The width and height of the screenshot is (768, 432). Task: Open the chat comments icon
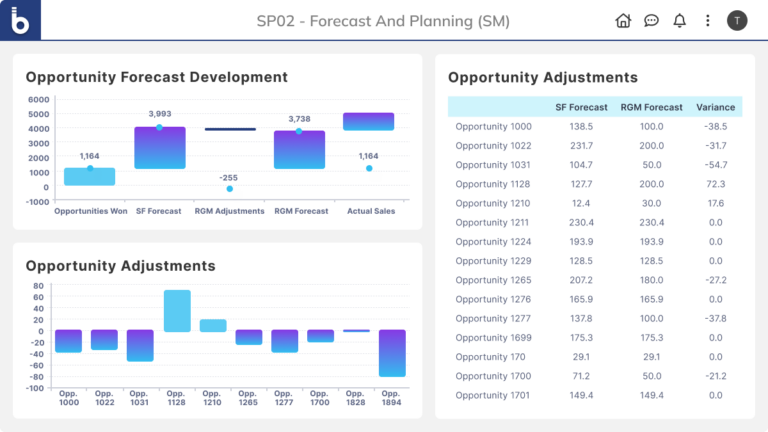651,21
